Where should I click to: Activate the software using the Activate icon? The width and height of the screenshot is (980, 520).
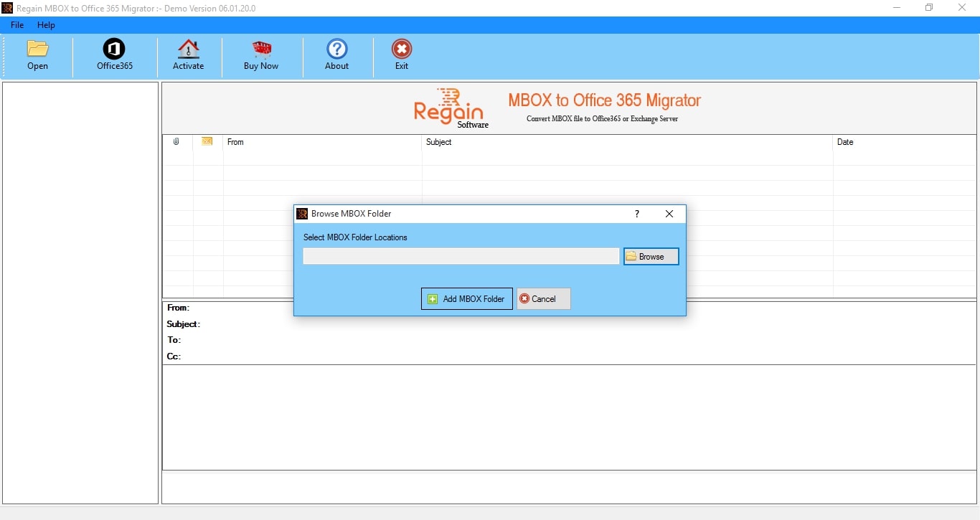[x=189, y=50]
